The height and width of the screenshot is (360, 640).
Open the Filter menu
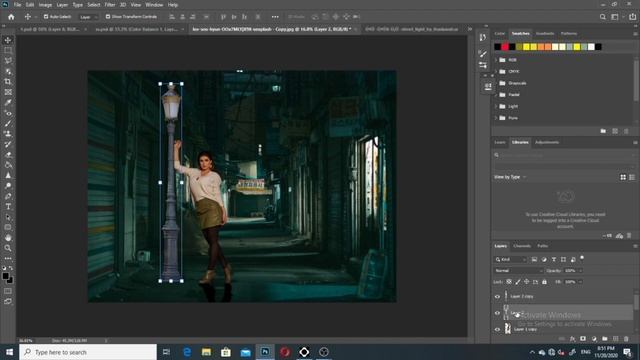click(110, 5)
